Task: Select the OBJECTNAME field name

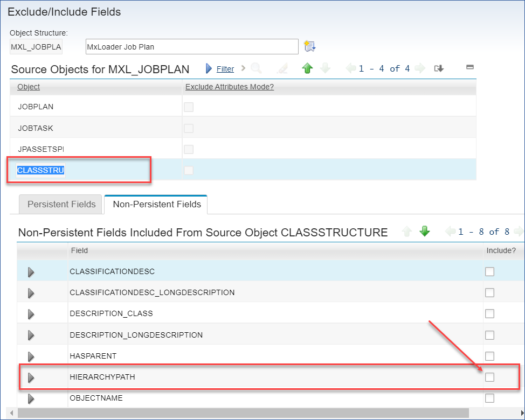Action: coord(96,398)
